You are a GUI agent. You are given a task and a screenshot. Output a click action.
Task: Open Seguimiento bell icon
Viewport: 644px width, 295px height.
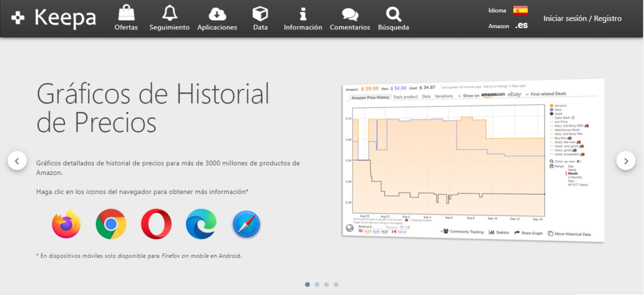[170, 14]
